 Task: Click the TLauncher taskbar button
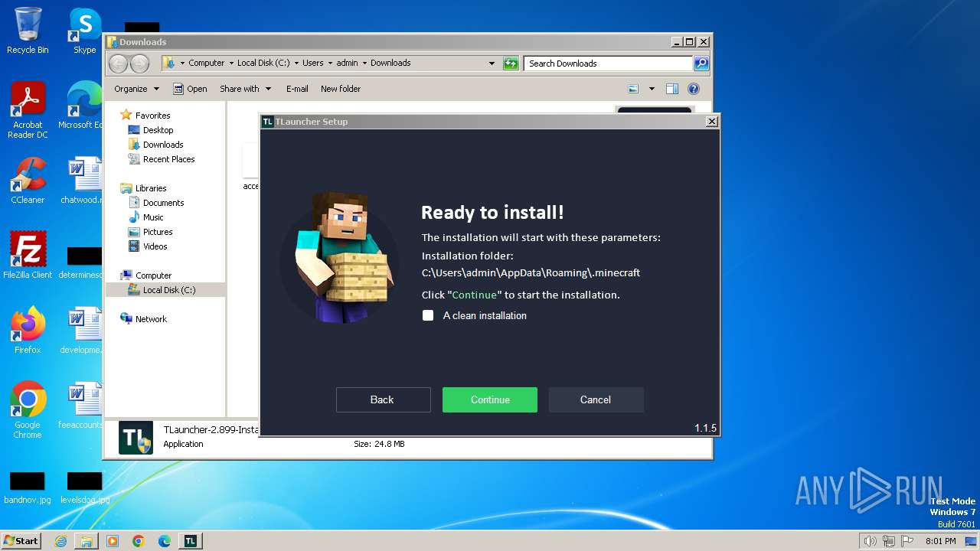(x=191, y=541)
